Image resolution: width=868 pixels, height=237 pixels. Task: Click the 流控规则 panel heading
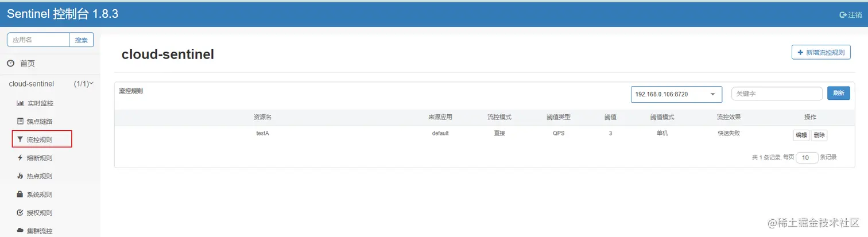pyautogui.click(x=131, y=91)
